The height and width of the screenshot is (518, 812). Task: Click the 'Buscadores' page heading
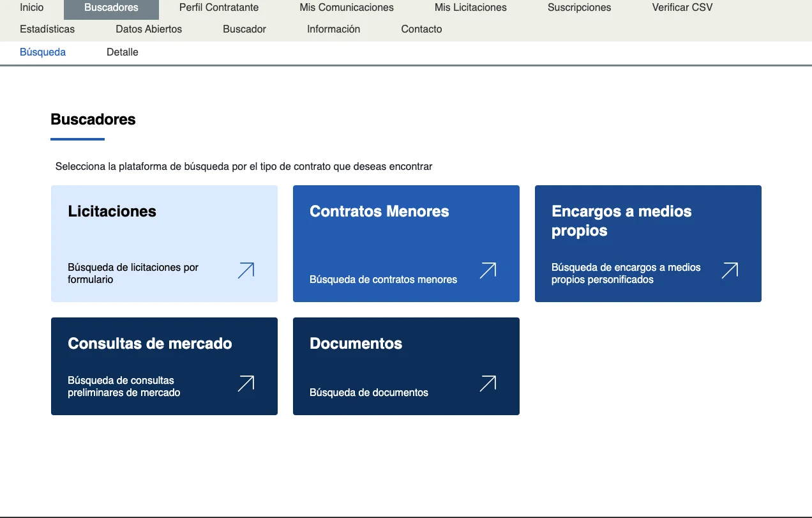click(93, 119)
